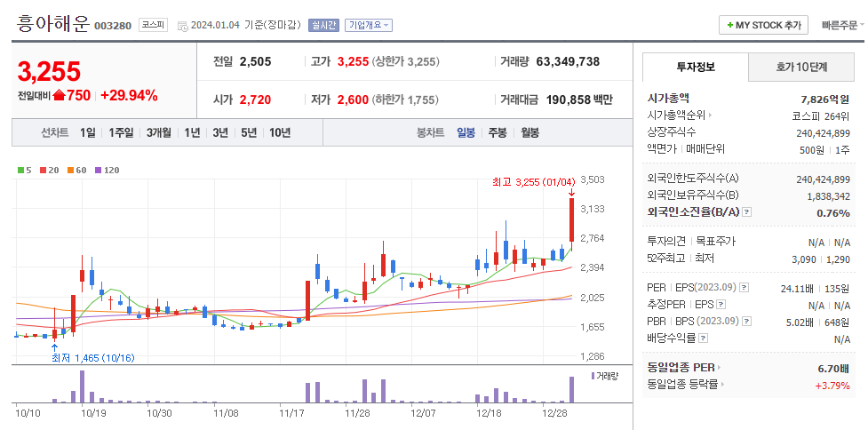Click the 동일업종 등락률 value +3.79%
The image size is (868, 430).
(832, 386)
